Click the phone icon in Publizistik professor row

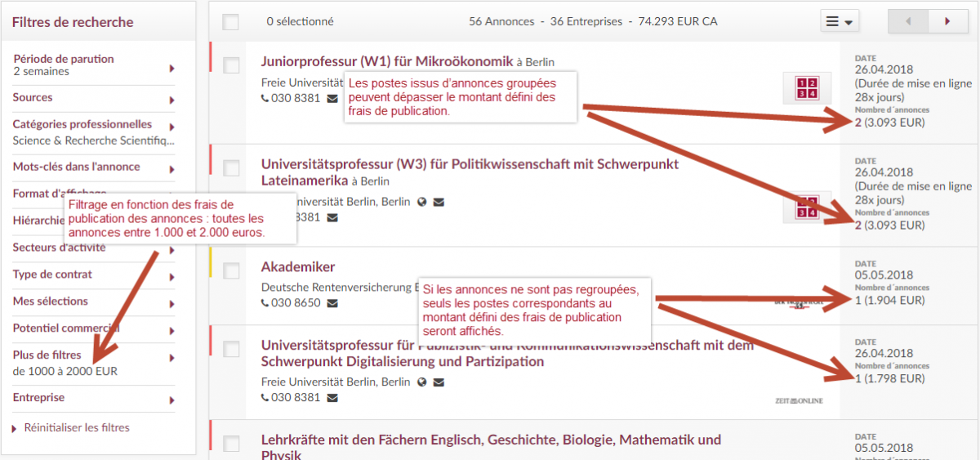click(x=265, y=398)
